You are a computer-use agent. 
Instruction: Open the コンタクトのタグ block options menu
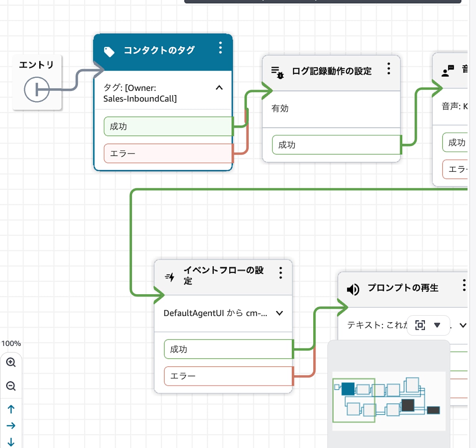[x=221, y=48]
